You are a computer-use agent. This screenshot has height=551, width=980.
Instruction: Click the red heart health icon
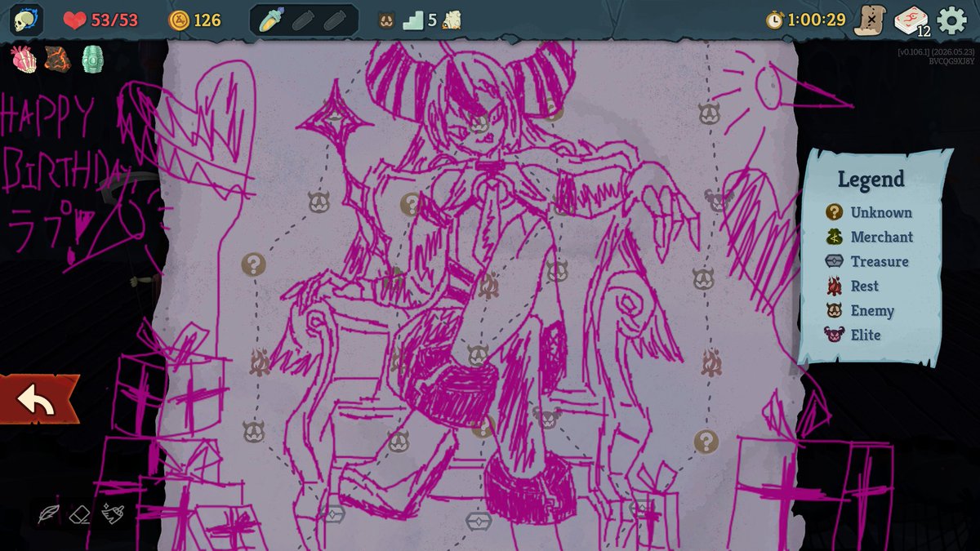pyautogui.click(x=74, y=20)
